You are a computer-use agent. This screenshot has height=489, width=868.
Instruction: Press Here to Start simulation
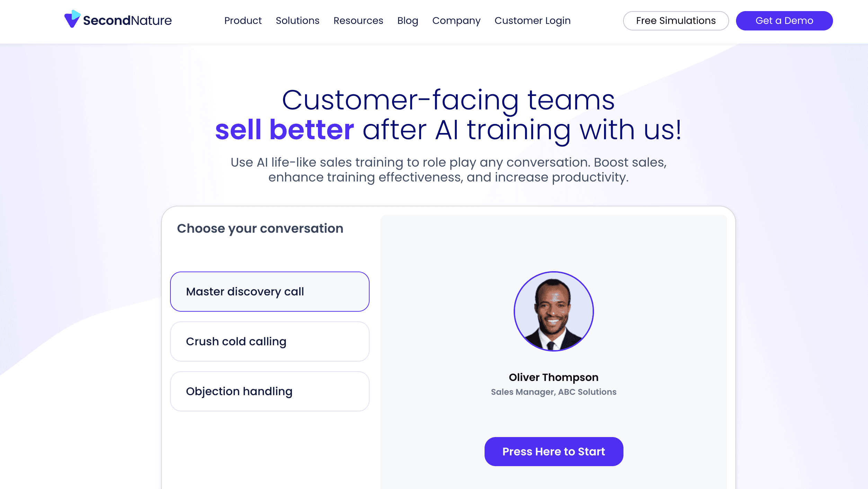[553, 452]
